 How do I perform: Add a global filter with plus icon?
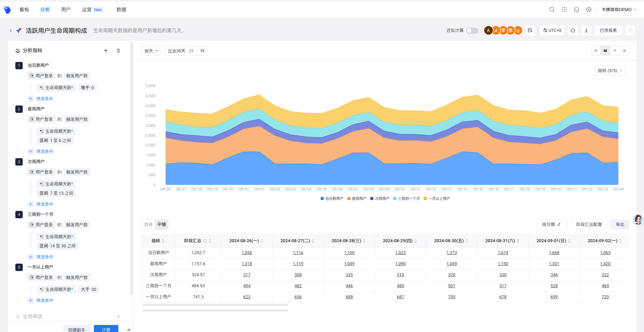[x=119, y=316]
